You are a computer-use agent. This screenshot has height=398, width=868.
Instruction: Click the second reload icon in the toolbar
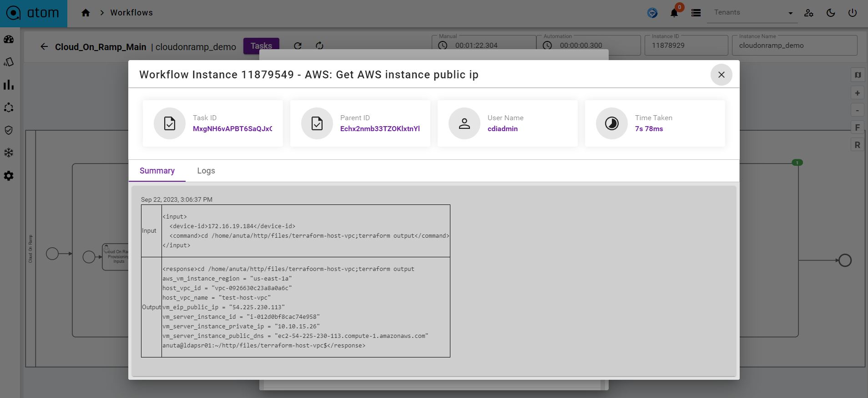[319, 46]
